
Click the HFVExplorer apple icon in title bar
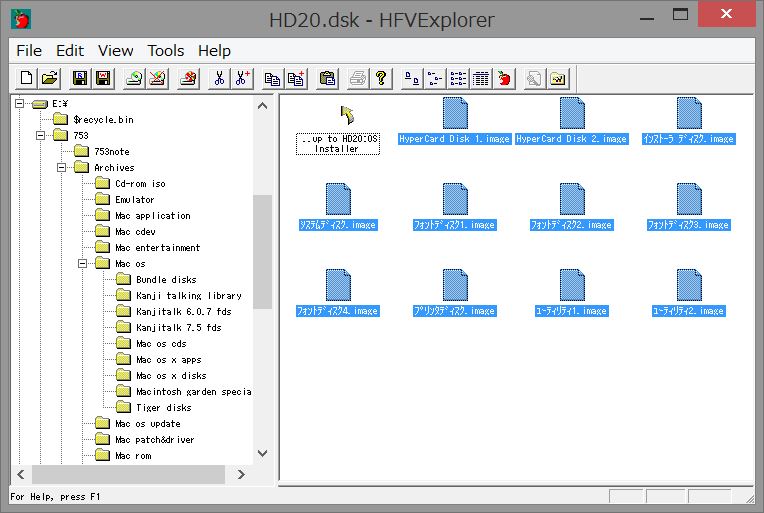pos(21,19)
